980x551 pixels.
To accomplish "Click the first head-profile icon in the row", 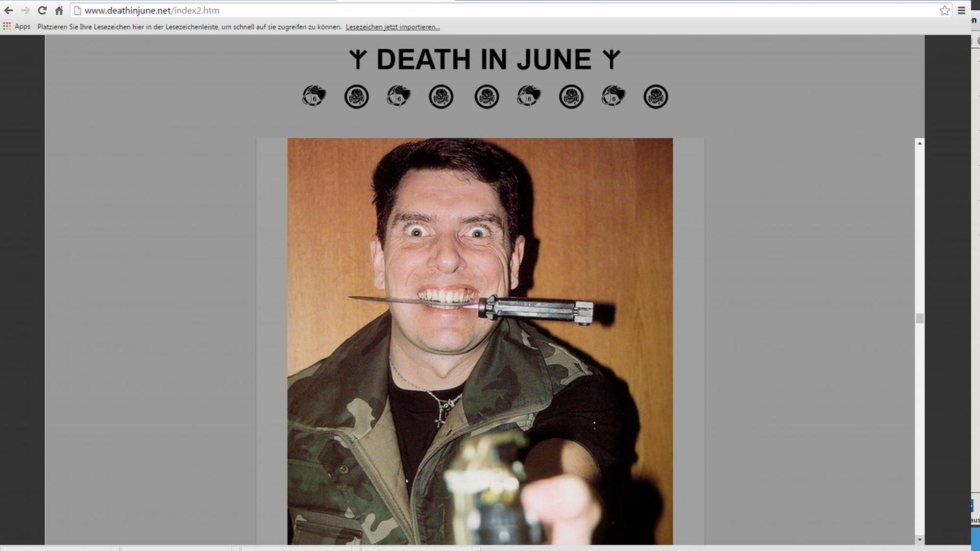I will [314, 96].
